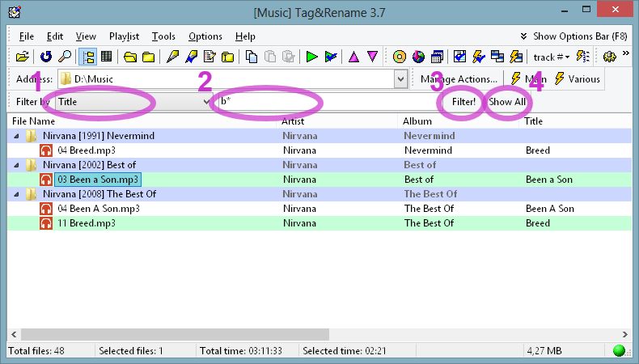Click the purple up triangle icon
This screenshot has width=639, height=364.
tap(353, 57)
